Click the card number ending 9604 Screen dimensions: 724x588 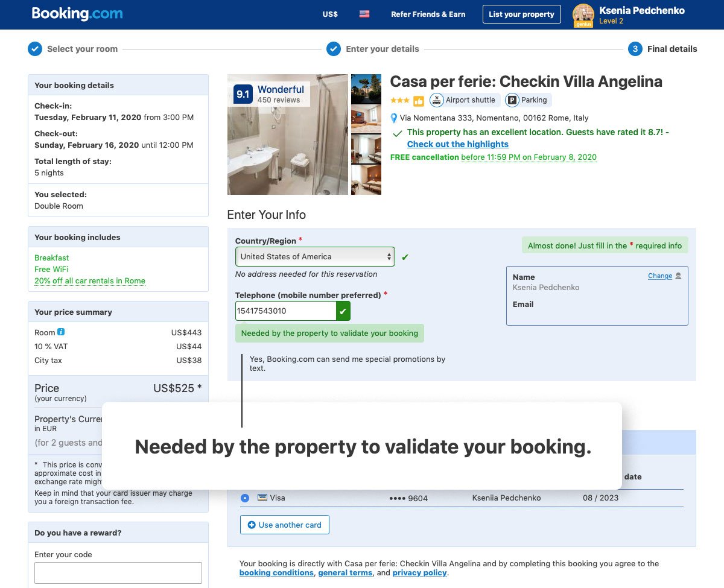pyautogui.click(x=408, y=498)
